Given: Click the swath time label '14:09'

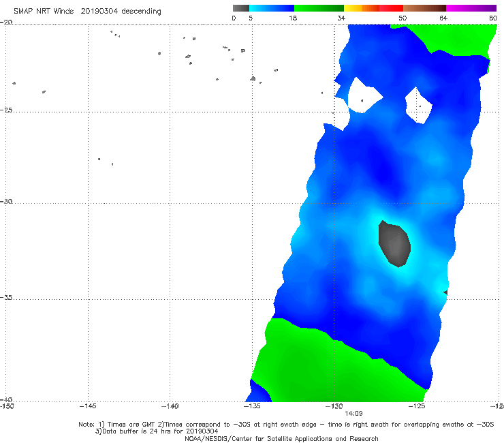Looking at the screenshot, I should pos(353,414).
